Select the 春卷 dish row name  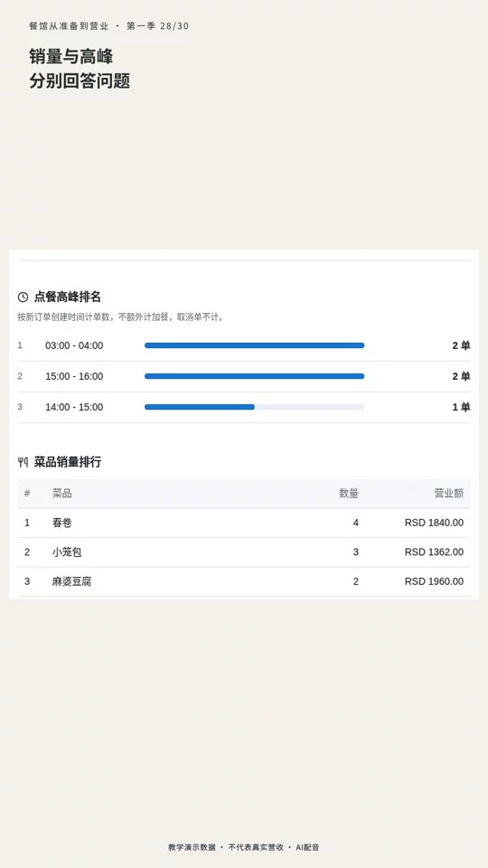coord(62,523)
